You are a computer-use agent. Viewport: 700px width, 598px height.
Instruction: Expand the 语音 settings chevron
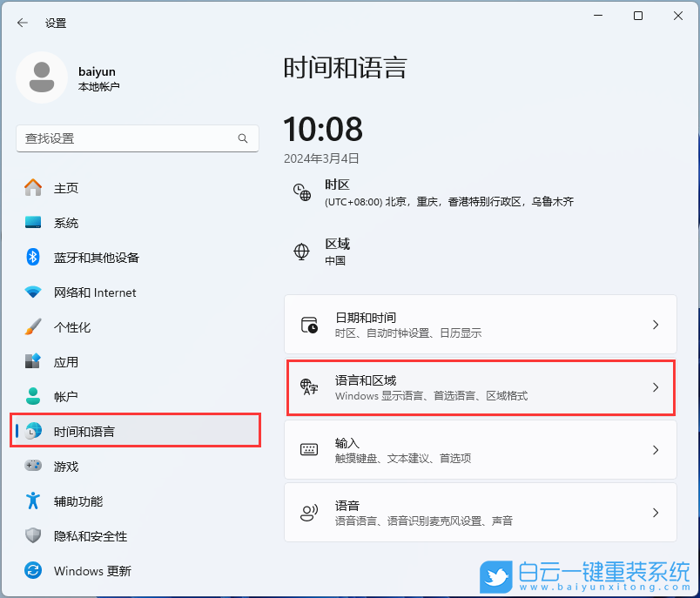click(656, 513)
